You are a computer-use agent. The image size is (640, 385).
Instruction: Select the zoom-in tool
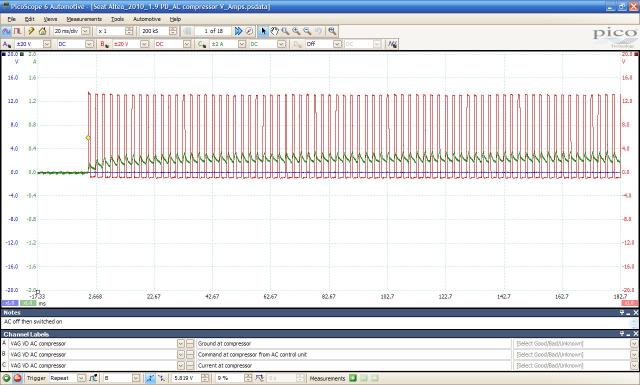296,31
